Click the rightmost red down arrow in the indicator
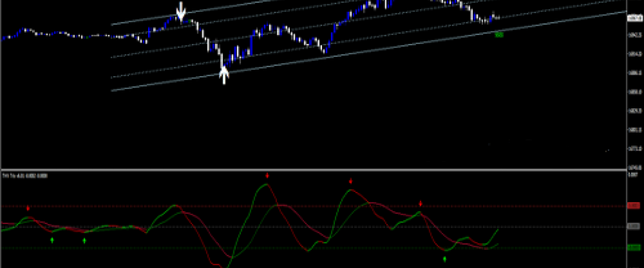 point(421,204)
